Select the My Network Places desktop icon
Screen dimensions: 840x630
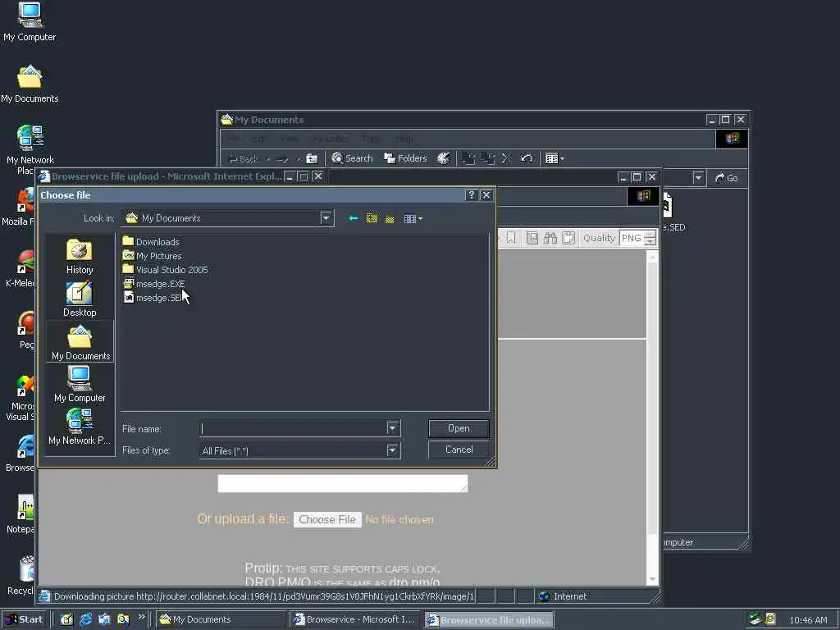(30, 149)
